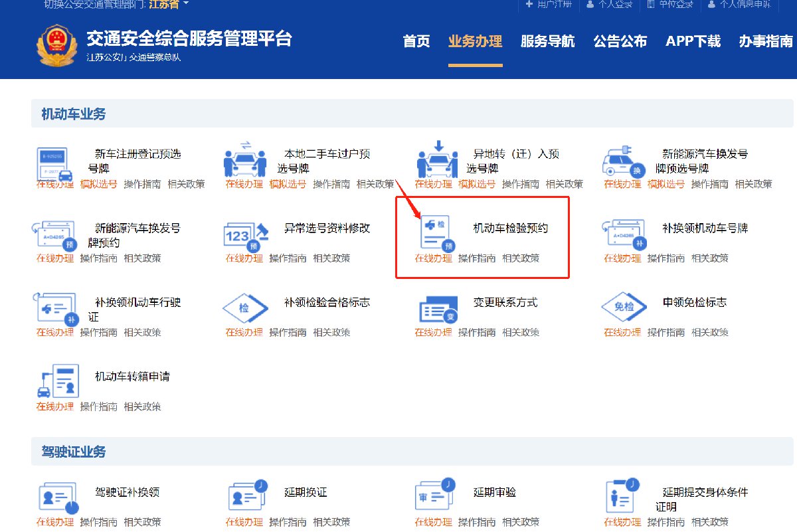Go to the 首页 home tab
This screenshot has height=532, width=797.
coord(416,41)
